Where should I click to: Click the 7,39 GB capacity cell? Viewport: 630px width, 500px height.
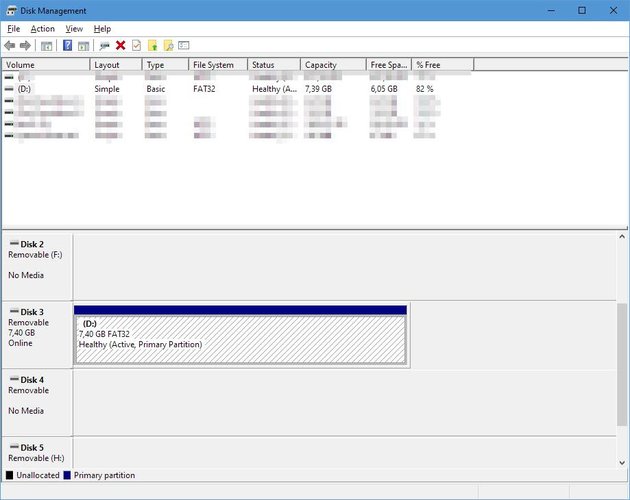click(x=319, y=89)
